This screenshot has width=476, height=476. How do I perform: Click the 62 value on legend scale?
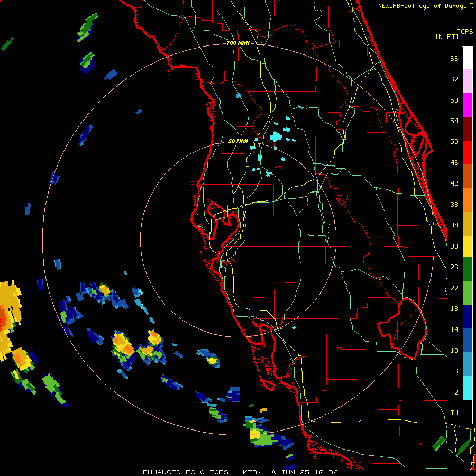[x=454, y=79]
